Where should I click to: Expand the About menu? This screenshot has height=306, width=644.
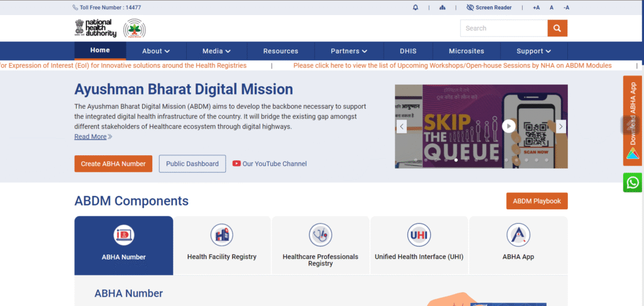tap(156, 52)
